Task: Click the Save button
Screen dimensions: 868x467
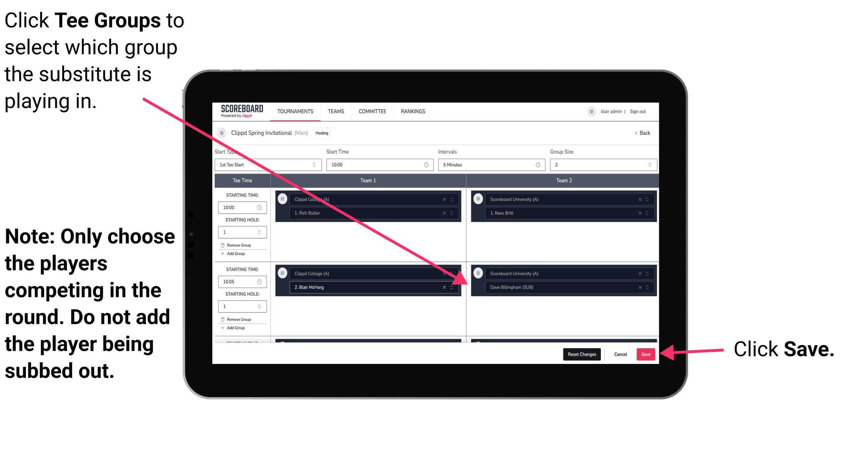Action: point(646,354)
